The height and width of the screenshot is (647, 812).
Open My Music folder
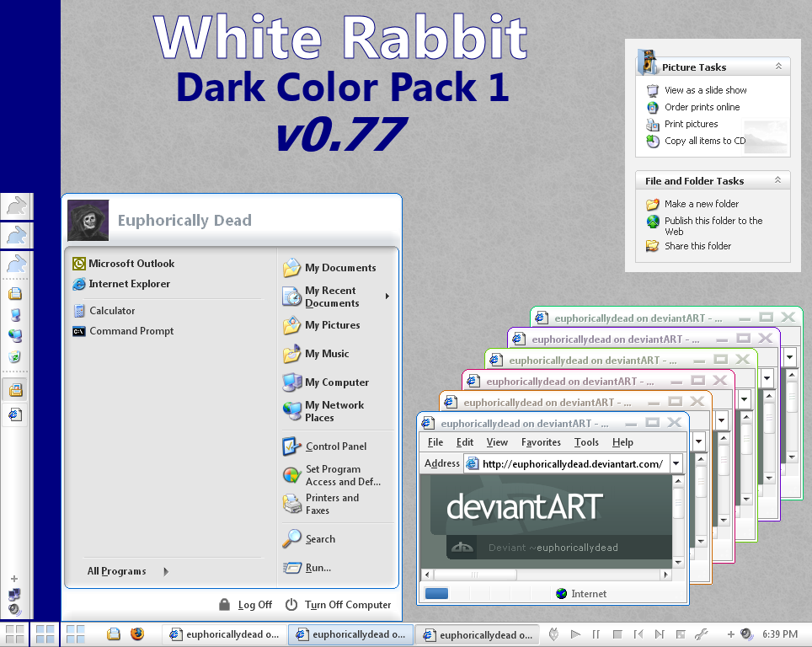tap(316, 354)
